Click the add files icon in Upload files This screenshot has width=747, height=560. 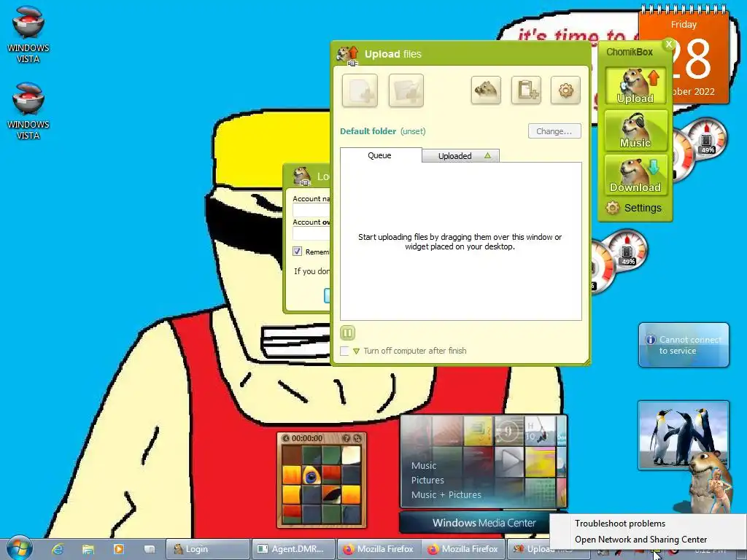360,90
